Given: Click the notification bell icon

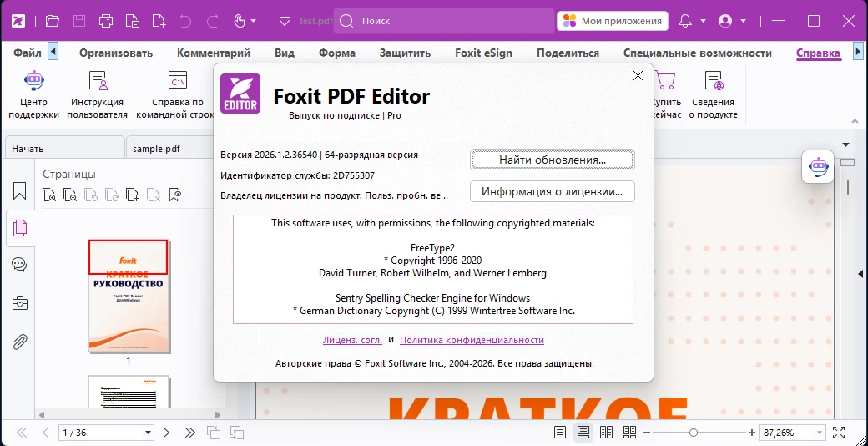Looking at the screenshot, I should 685,21.
